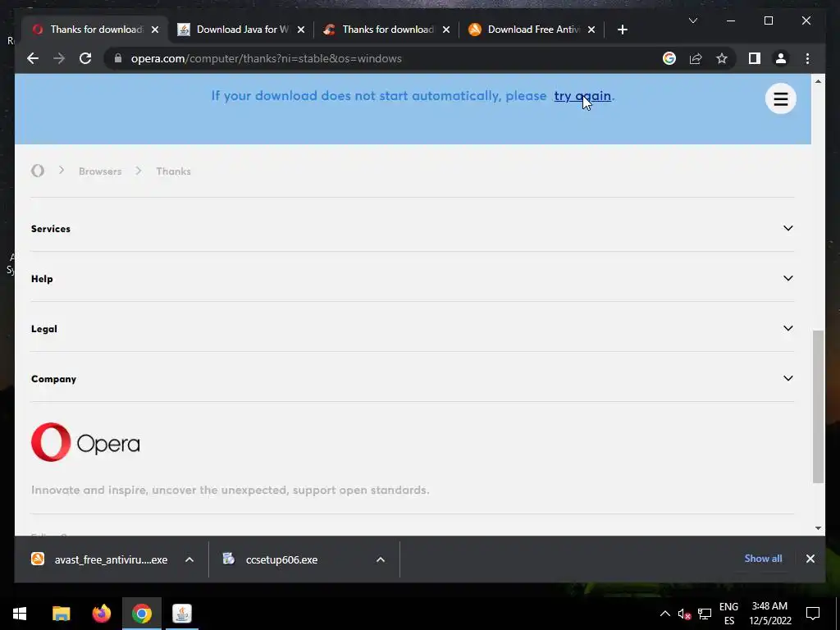Click the Java installer taskbar icon

click(x=182, y=614)
